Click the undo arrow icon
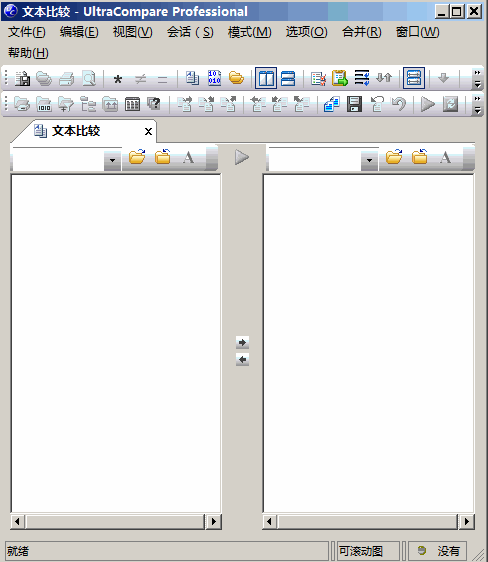This screenshot has width=488, height=562. pos(399,104)
